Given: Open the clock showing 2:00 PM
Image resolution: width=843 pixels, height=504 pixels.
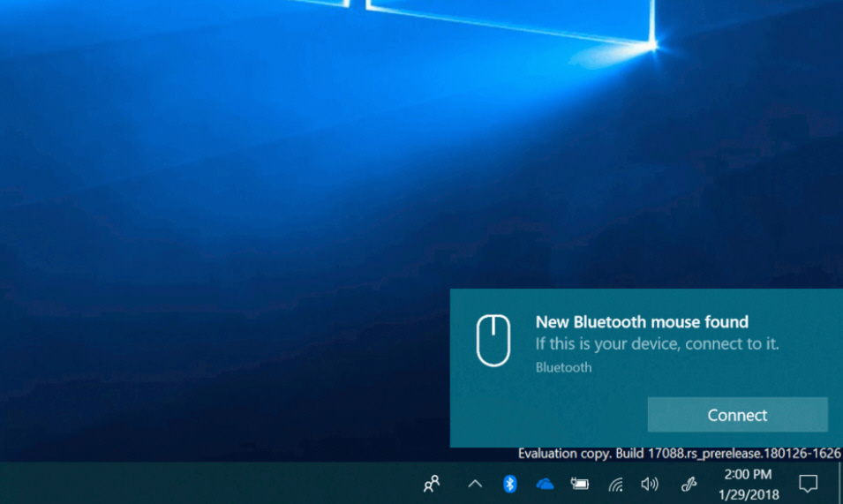Looking at the screenshot, I should 748,475.
